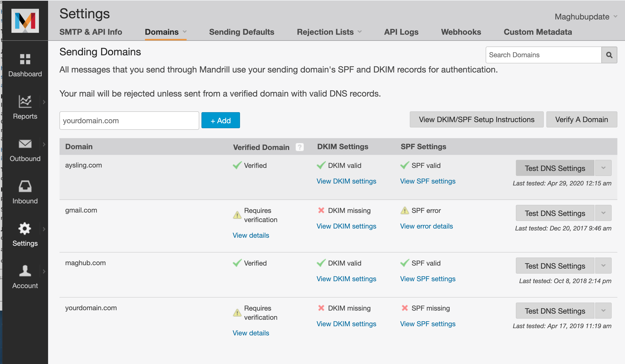The image size is (625, 364).
Task: Open gmail.com Test DNS dropdown arrow
Action: click(x=603, y=213)
